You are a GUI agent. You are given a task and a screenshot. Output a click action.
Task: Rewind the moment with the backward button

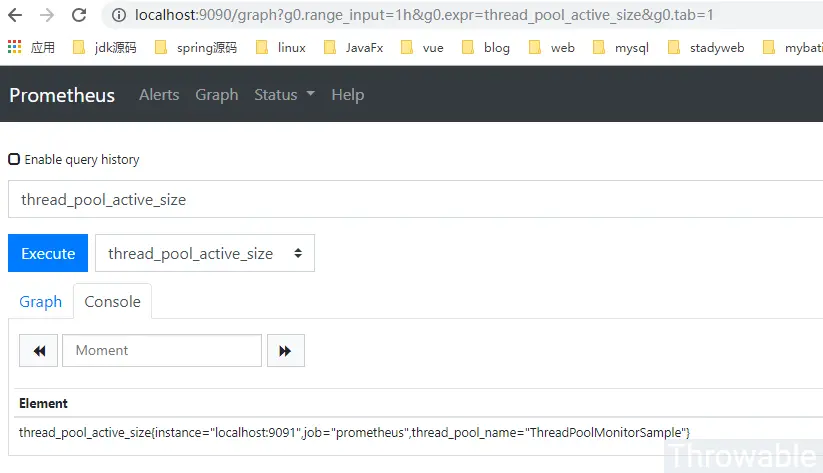38,350
